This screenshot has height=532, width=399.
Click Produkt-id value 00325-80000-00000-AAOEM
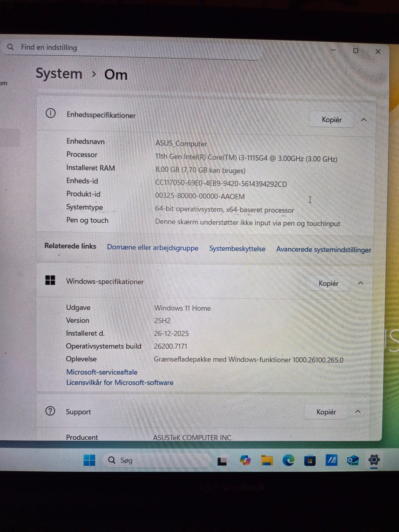click(x=200, y=196)
